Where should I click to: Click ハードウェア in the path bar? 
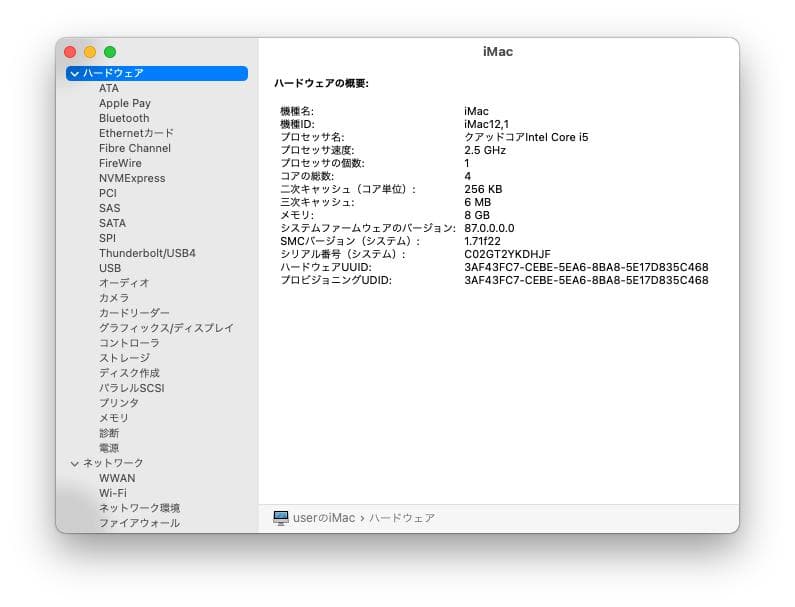click(402, 518)
